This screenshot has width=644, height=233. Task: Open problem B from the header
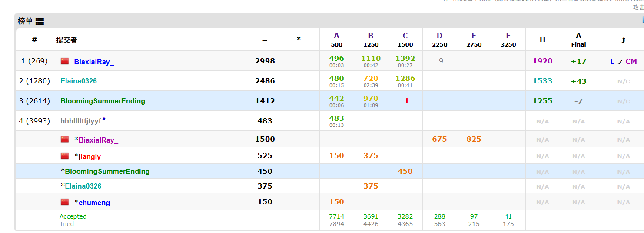click(371, 36)
